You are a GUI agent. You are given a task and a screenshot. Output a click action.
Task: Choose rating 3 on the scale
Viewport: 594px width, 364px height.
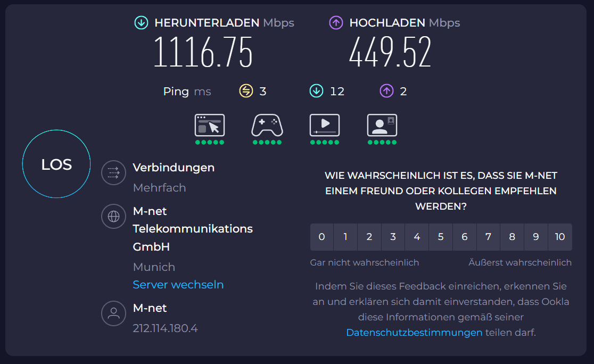coord(393,237)
